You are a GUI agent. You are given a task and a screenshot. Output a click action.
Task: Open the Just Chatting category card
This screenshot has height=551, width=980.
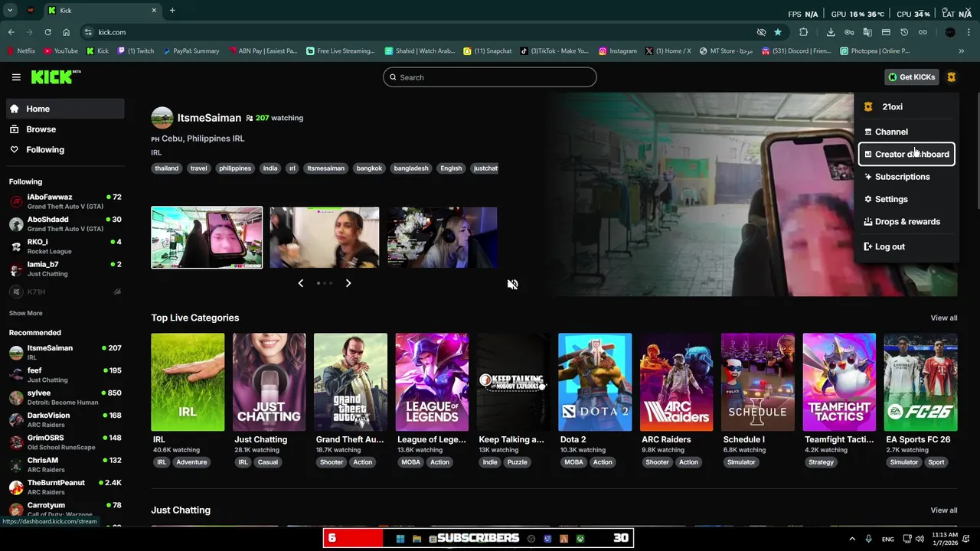269,382
